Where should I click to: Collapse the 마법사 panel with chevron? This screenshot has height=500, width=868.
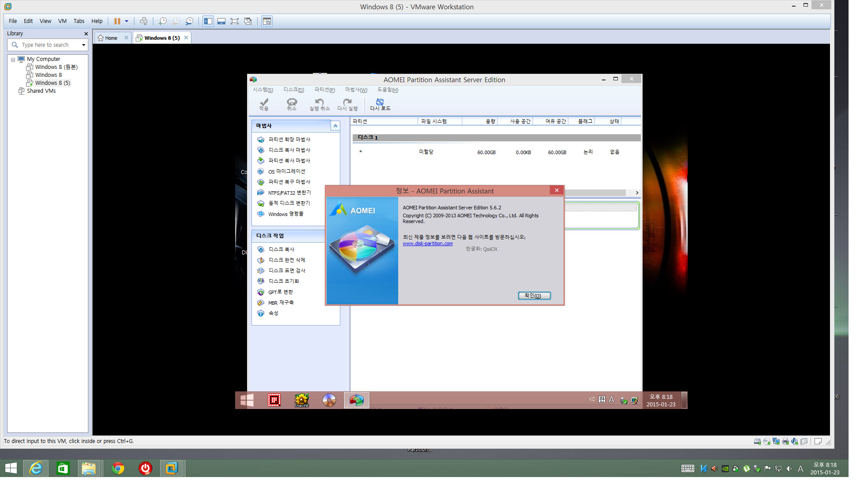coord(335,126)
